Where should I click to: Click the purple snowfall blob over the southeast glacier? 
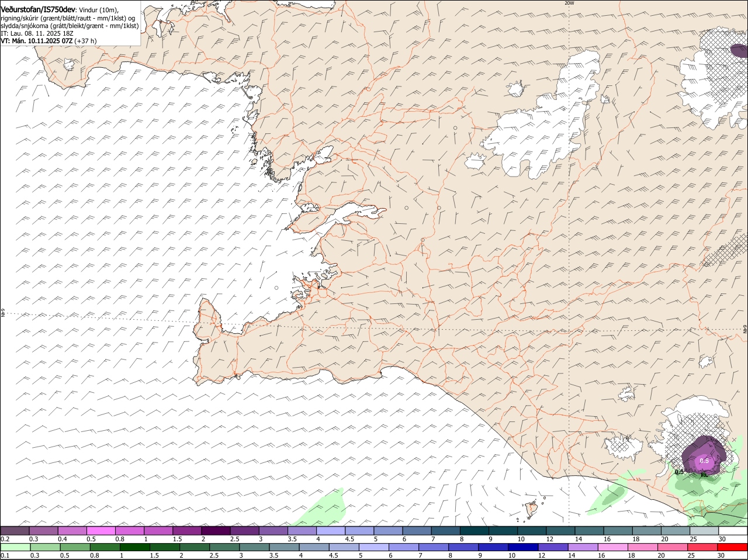pyautogui.click(x=704, y=455)
